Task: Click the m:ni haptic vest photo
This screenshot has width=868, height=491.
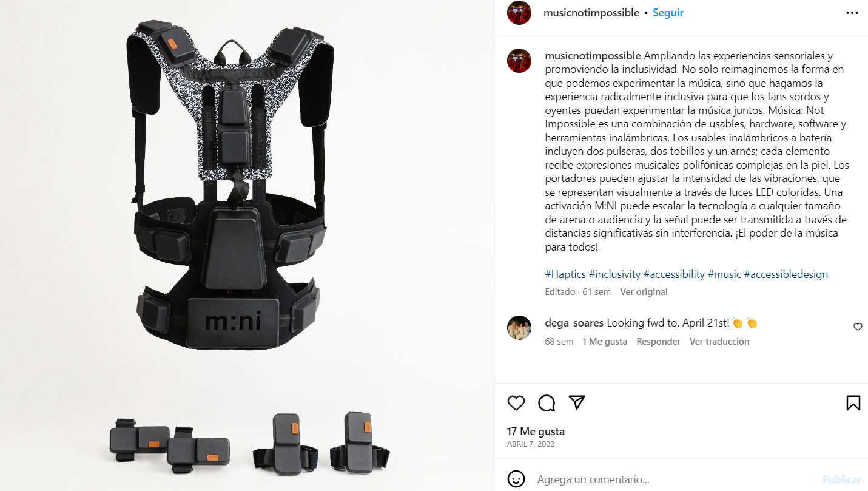Action: 247,245
